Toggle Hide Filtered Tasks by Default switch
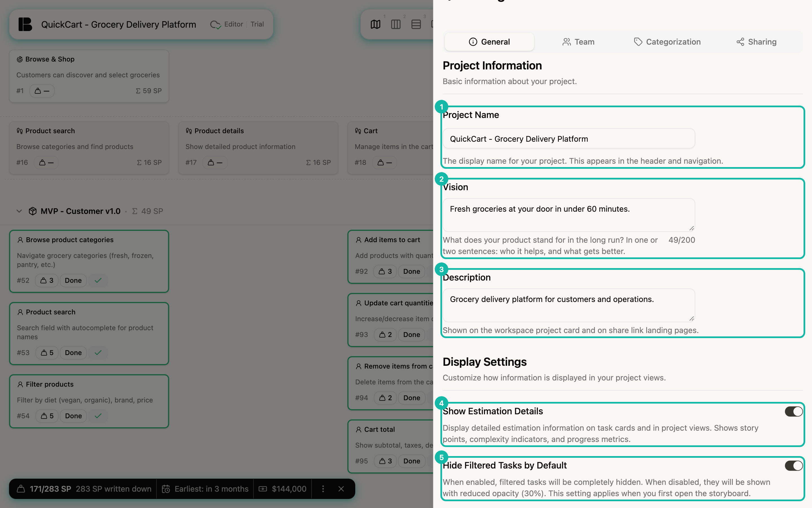812x508 pixels. [x=794, y=465]
